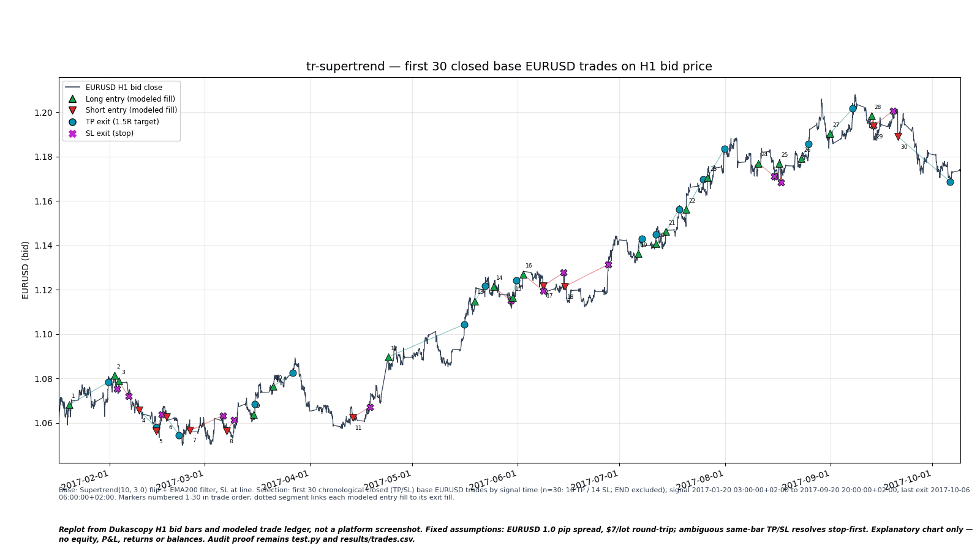The width and height of the screenshot is (980, 551).
Task: Select the long entry triangle labeled 27
Action: point(830,133)
